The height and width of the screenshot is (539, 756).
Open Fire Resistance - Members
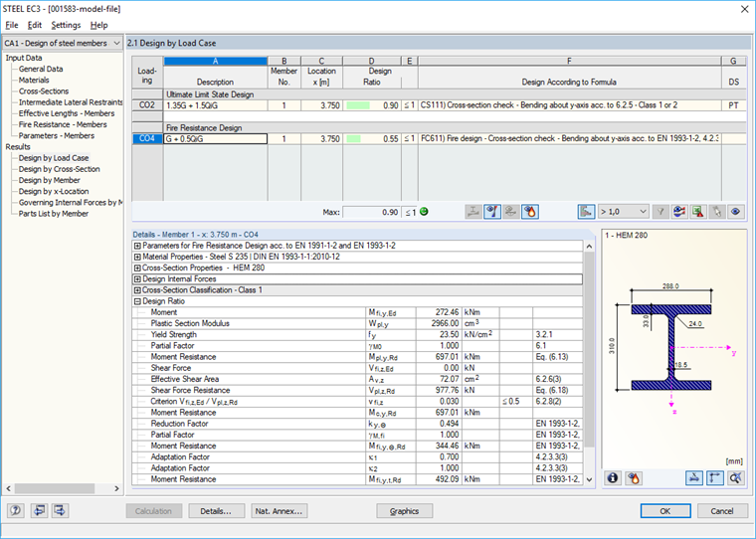63,124
